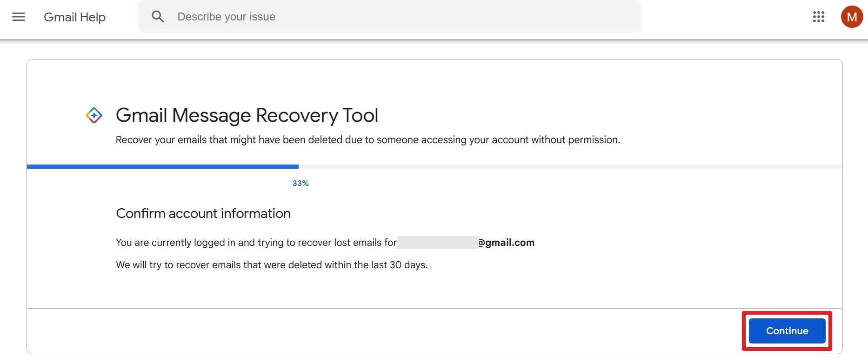Go to Gmail Help home link

click(x=74, y=17)
